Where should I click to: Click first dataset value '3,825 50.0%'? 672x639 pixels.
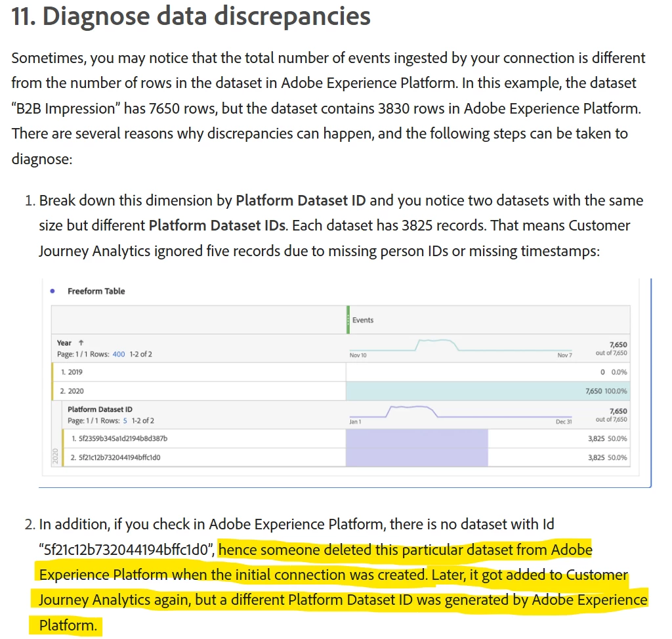click(x=607, y=438)
